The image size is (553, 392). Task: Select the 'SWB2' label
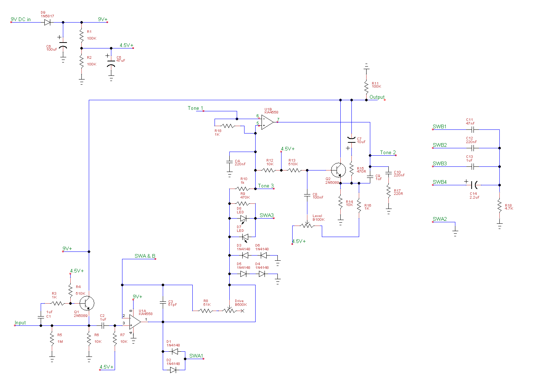pyautogui.click(x=440, y=145)
